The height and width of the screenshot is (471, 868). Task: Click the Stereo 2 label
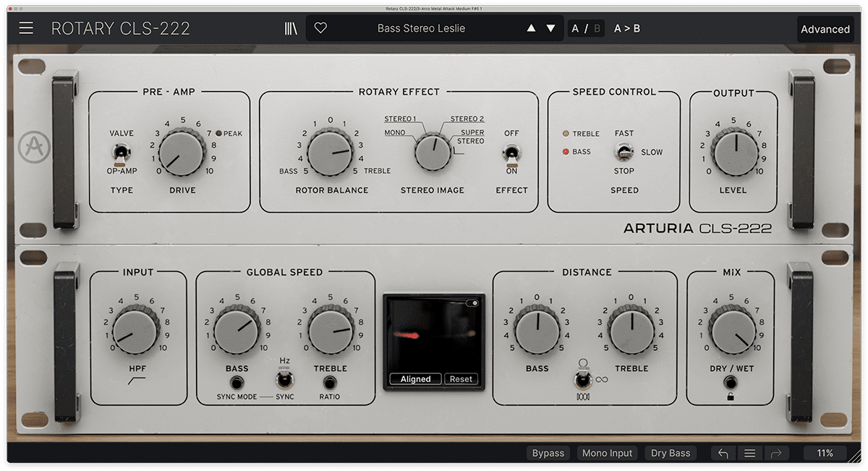pos(467,119)
